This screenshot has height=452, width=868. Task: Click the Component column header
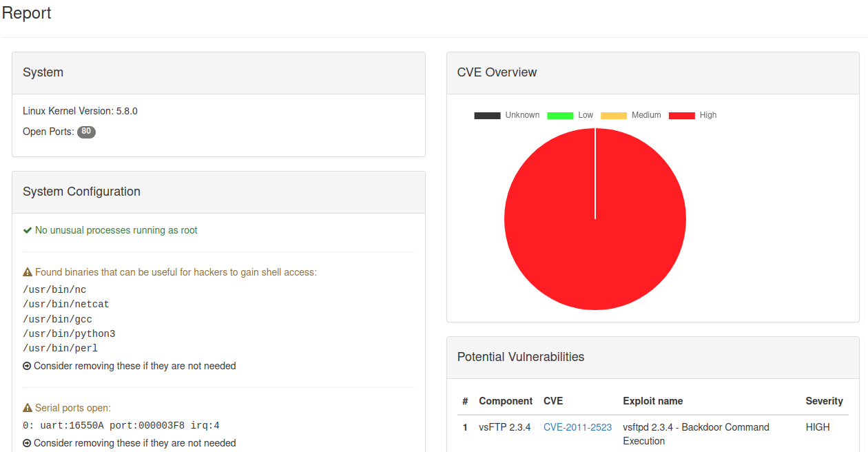pyautogui.click(x=506, y=401)
